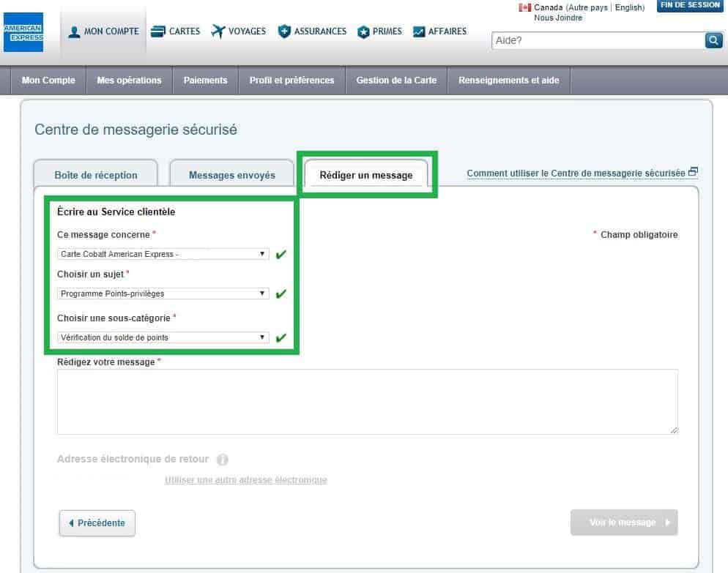Click inside the Rédigez votre message box
This screenshot has width=728, height=573.
[x=367, y=402]
